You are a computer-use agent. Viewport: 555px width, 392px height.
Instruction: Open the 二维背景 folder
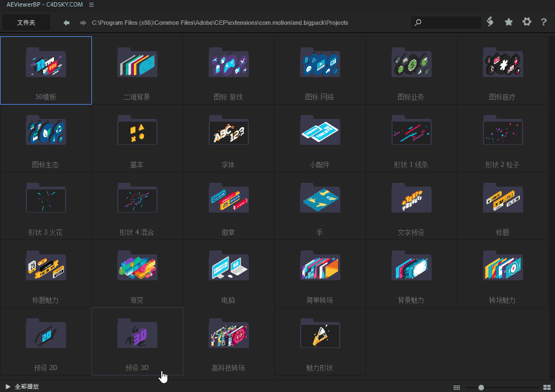(137, 70)
